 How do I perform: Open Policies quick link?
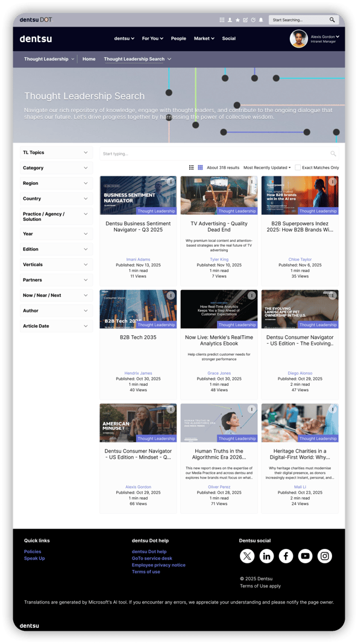pos(33,551)
